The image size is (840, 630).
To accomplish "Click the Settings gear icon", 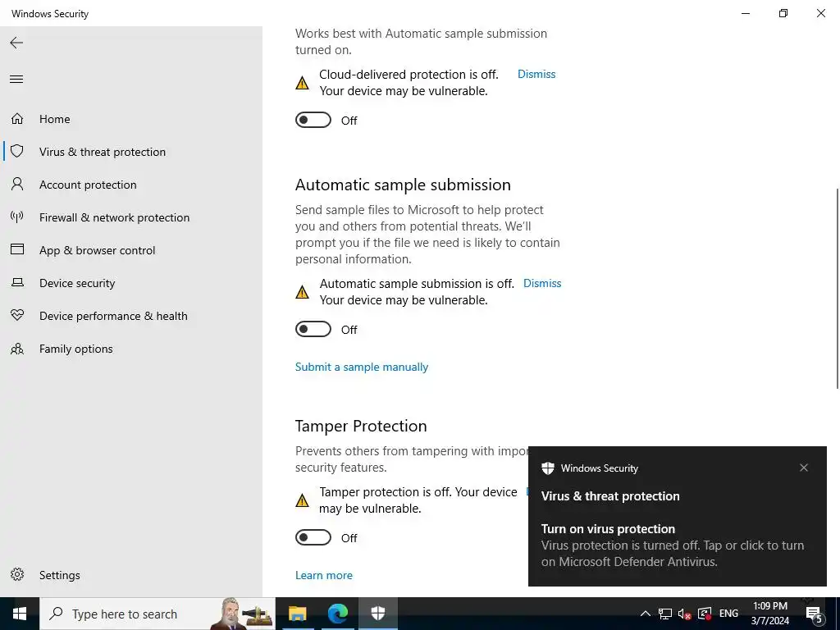I will pos(17,574).
